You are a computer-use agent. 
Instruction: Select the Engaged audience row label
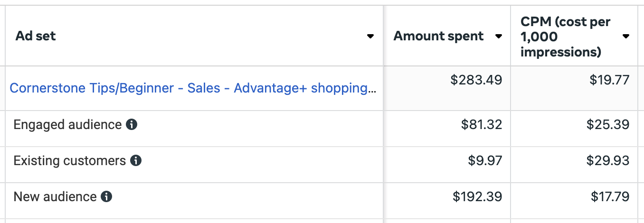pos(67,125)
